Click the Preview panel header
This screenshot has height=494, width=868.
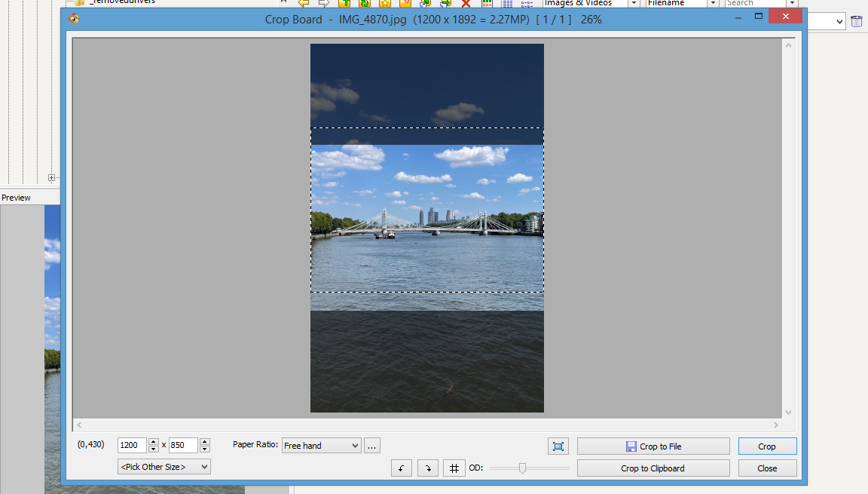[30, 198]
